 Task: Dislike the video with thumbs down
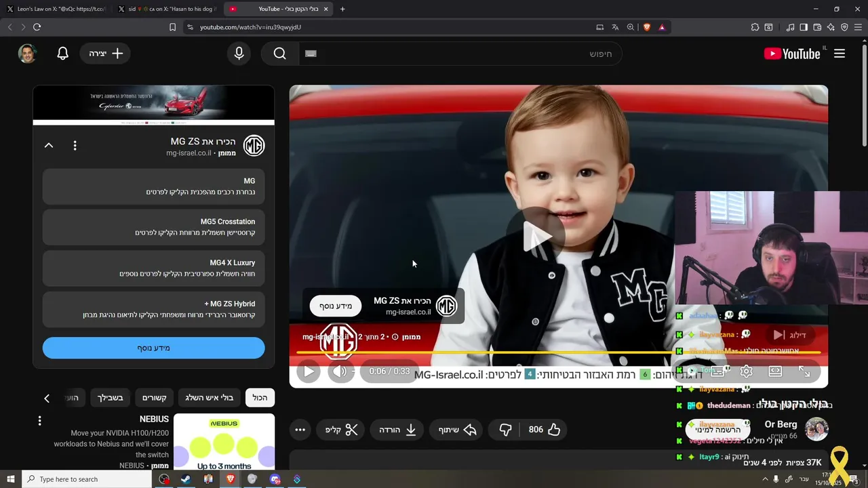pyautogui.click(x=505, y=430)
